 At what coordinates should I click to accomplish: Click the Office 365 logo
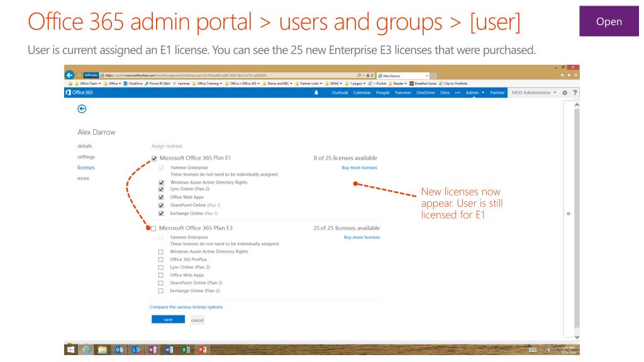[79, 93]
